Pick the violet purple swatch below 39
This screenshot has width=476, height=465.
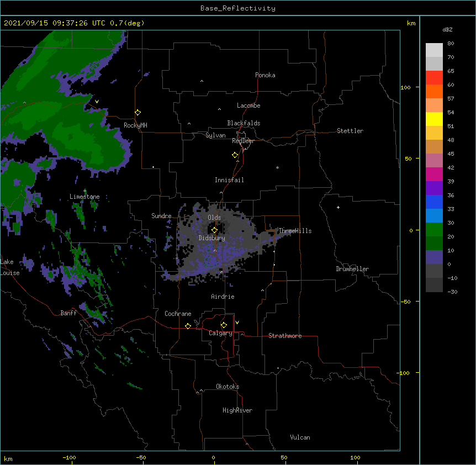tap(434, 188)
